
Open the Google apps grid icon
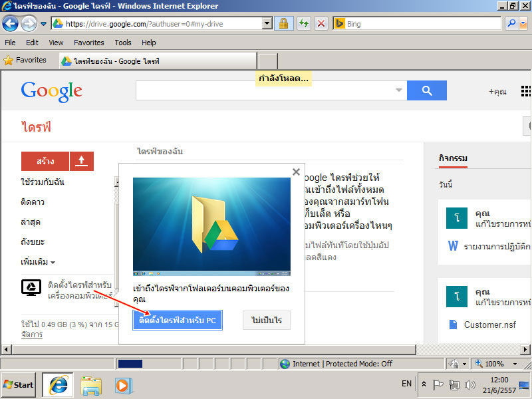pos(526,91)
